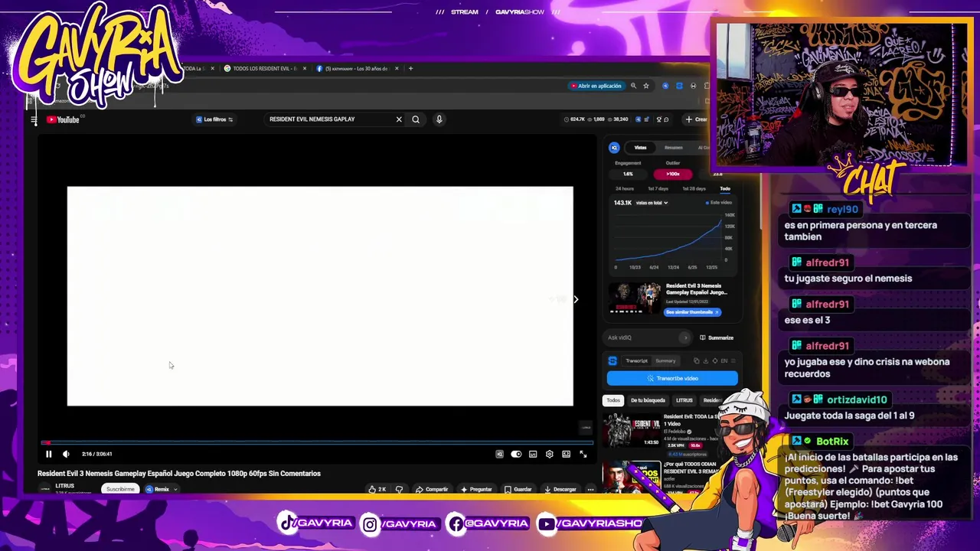Select the 24 hours time range
The width and height of the screenshot is (980, 551).
(625, 188)
